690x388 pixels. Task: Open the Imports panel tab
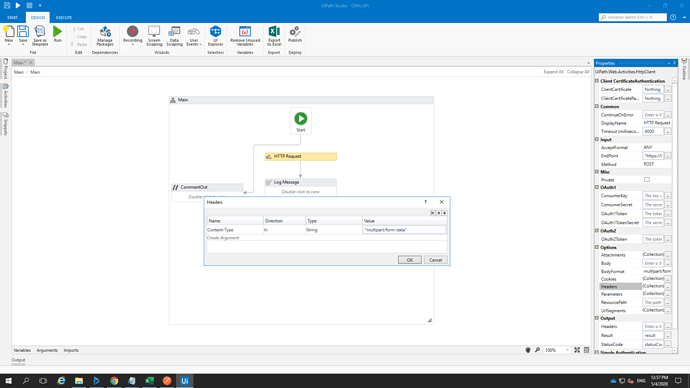(x=71, y=350)
